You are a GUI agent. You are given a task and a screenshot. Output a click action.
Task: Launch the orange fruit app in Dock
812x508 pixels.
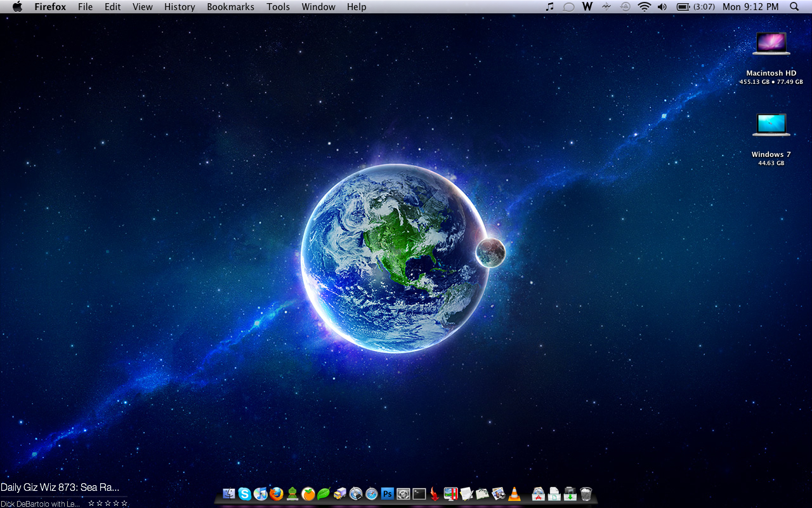[308, 493]
